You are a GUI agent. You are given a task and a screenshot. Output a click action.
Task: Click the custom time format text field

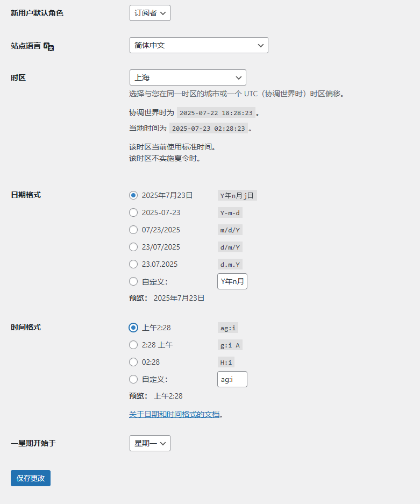[232, 379]
